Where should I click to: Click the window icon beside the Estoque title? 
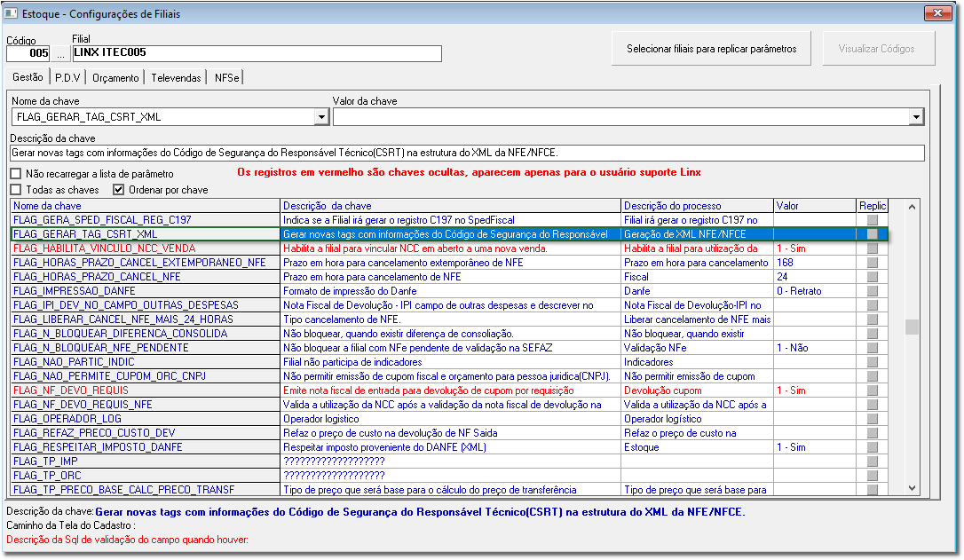pyautogui.click(x=11, y=13)
